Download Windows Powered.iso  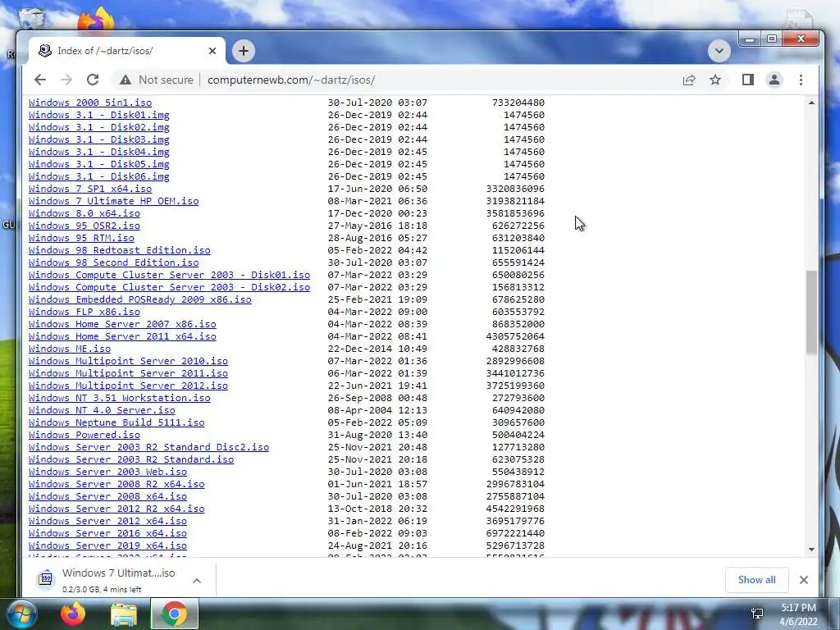point(84,435)
